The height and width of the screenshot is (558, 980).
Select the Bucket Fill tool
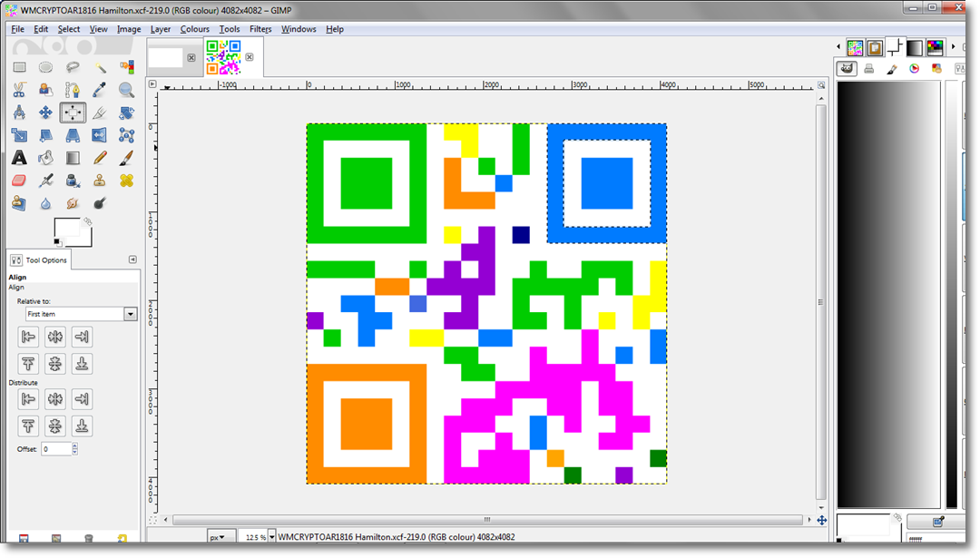pyautogui.click(x=45, y=158)
